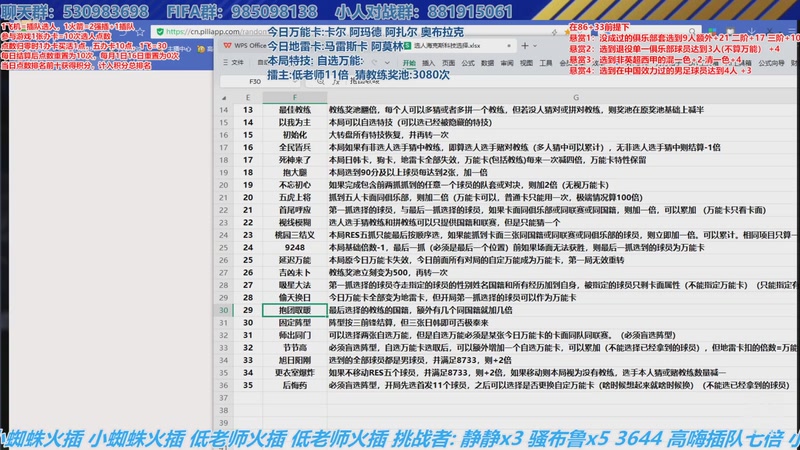Click description 本局可以自选特技
800x450 pixels.
(410, 122)
